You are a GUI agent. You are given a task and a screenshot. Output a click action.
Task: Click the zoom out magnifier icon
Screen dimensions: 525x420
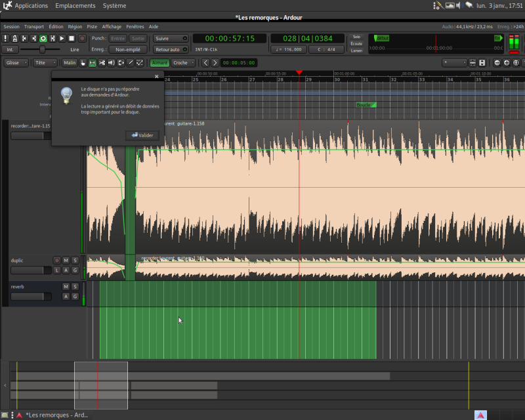pyautogui.click(x=497, y=63)
